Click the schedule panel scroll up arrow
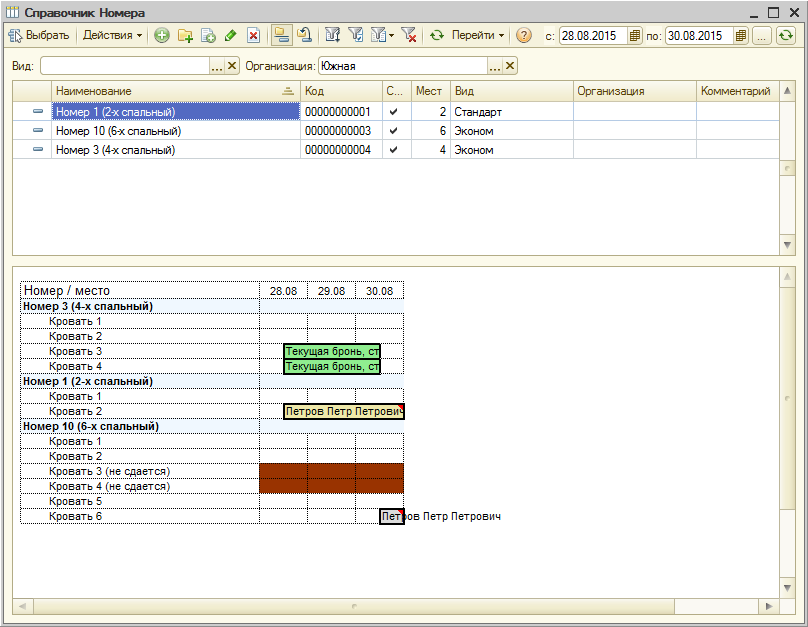This screenshot has height=627, width=808. coord(787,277)
